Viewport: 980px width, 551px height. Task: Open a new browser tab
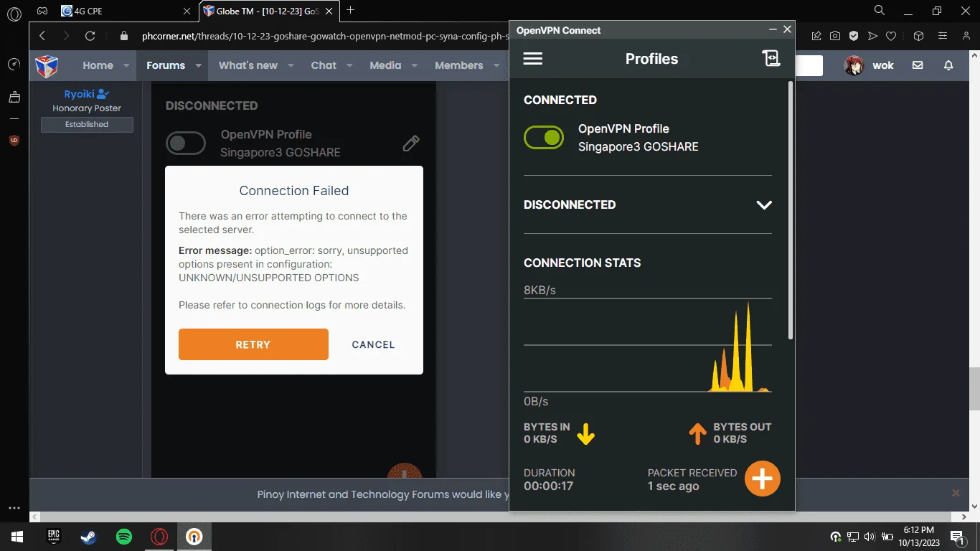tap(351, 10)
